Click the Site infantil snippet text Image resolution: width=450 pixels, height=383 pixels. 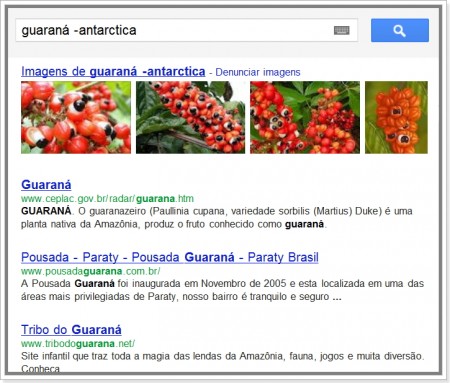pos(222,362)
